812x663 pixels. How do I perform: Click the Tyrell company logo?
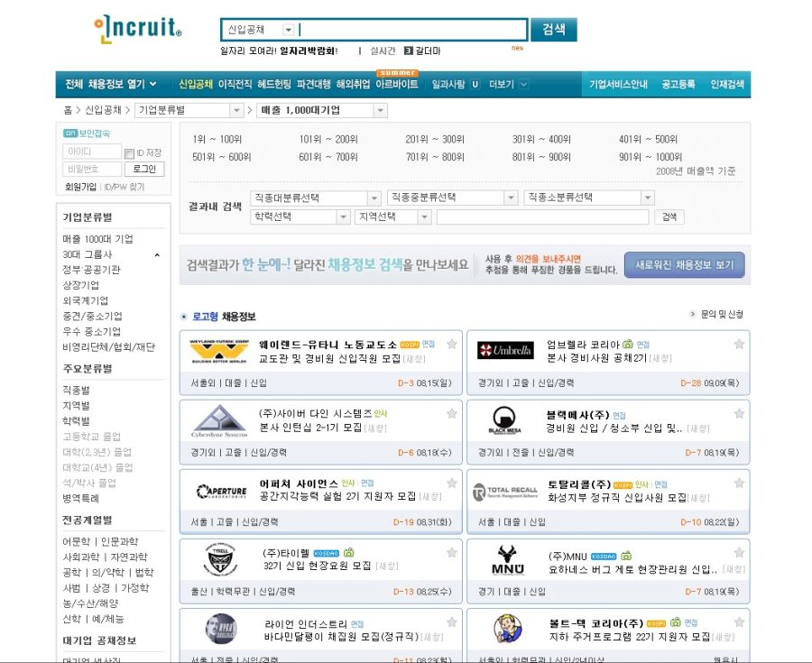pos(219,560)
